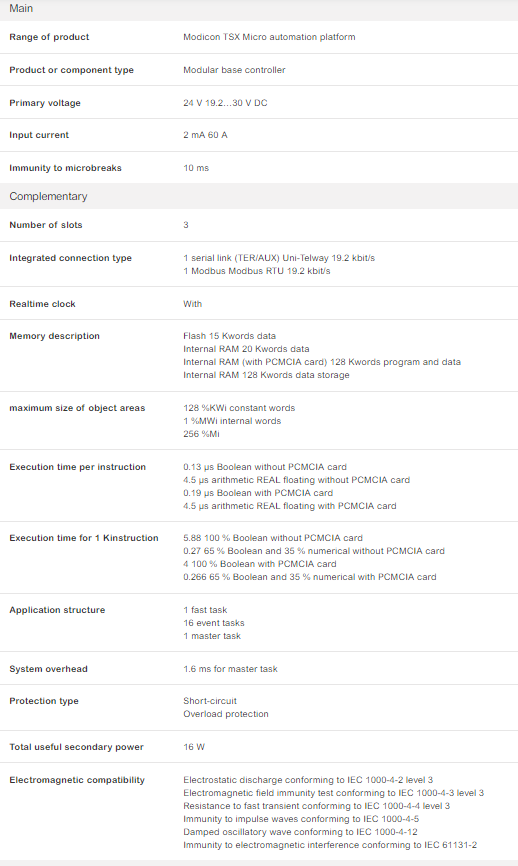Select the Modular base controller text
Screen dimensions: 518x866
[x=234, y=70]
